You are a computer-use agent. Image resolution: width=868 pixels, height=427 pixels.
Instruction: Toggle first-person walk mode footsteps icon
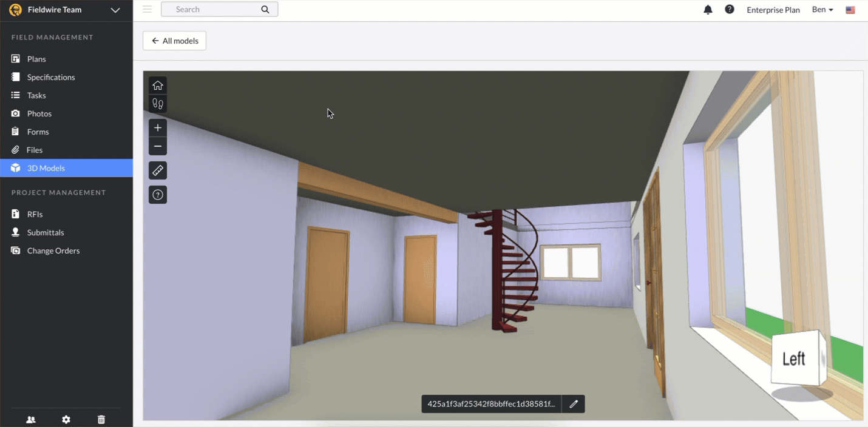coord(158,104)
